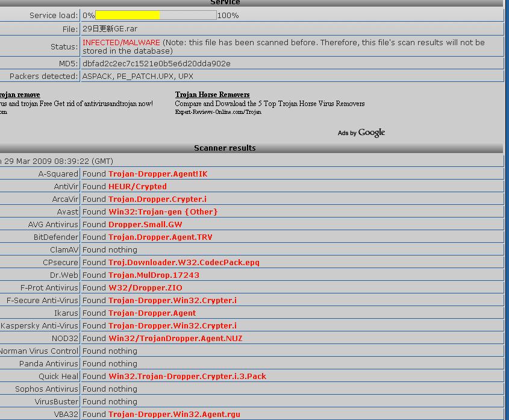
Task: Click the VirusBuster scanner name
Action: pos(57,402)
